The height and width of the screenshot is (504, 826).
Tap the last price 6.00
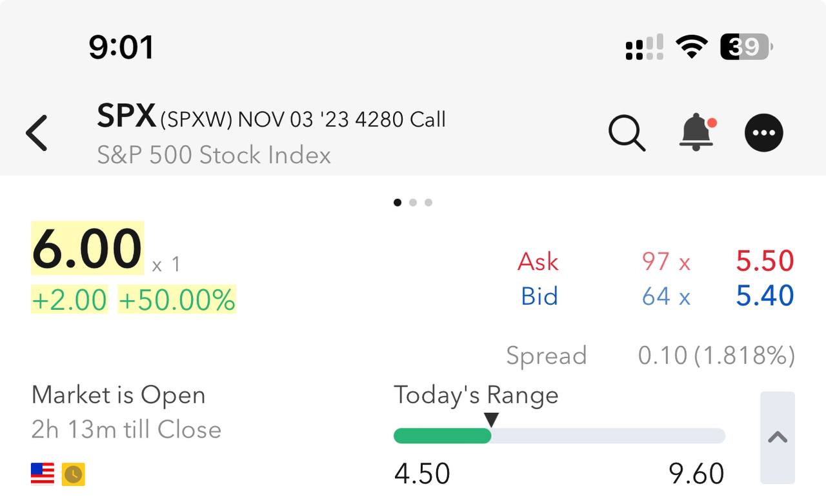pyautogui.click(x=87, y=249)
